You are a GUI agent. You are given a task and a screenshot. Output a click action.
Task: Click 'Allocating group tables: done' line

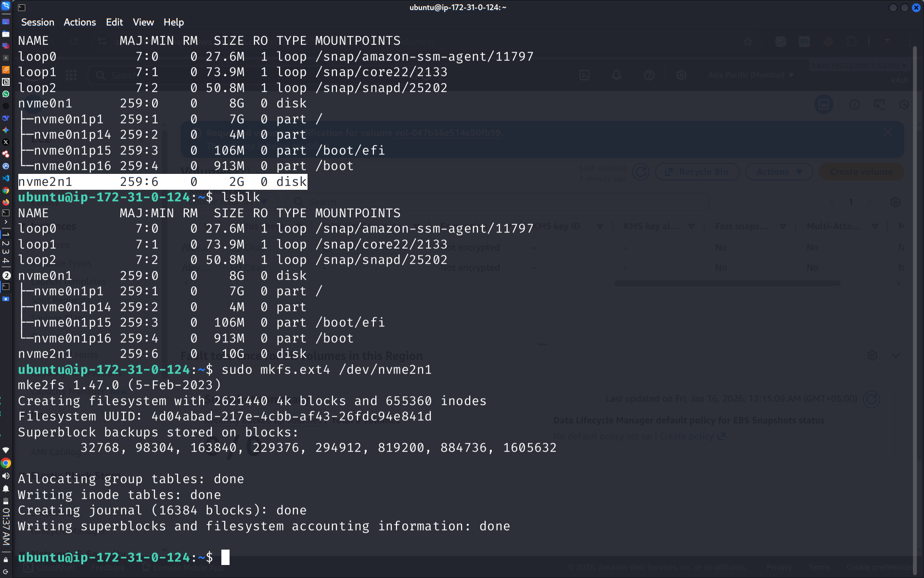click(x=131, y=479)
